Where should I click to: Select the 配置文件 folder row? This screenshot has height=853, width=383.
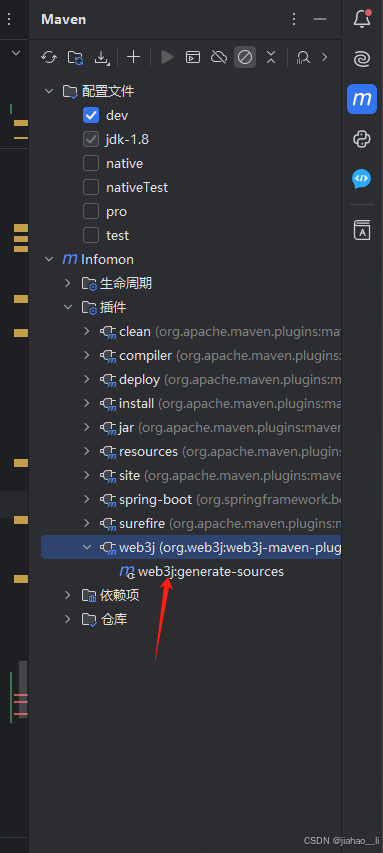pyautogui.click(x=190, y=91)
